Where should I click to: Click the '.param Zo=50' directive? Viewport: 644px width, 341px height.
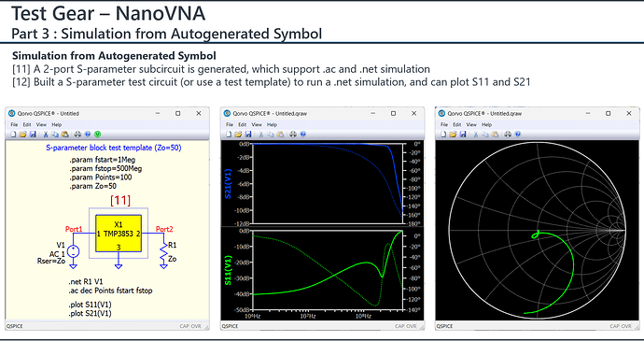(92, 186)
